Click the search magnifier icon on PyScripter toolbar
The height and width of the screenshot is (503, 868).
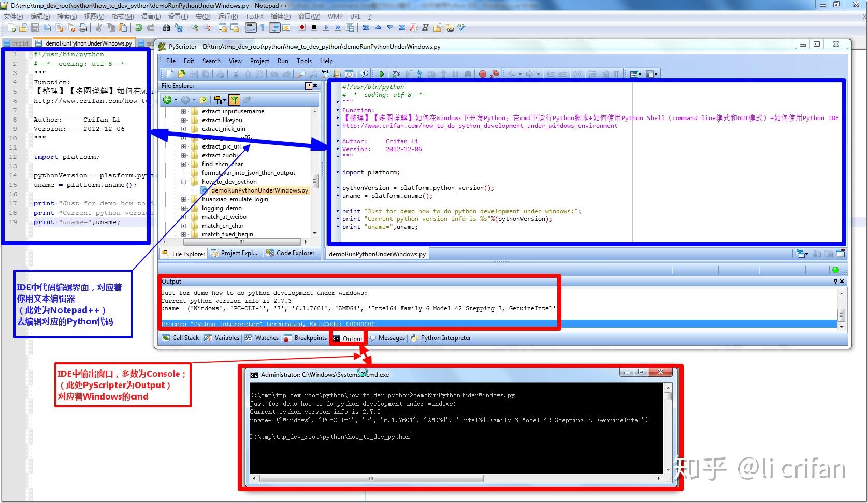301,73
